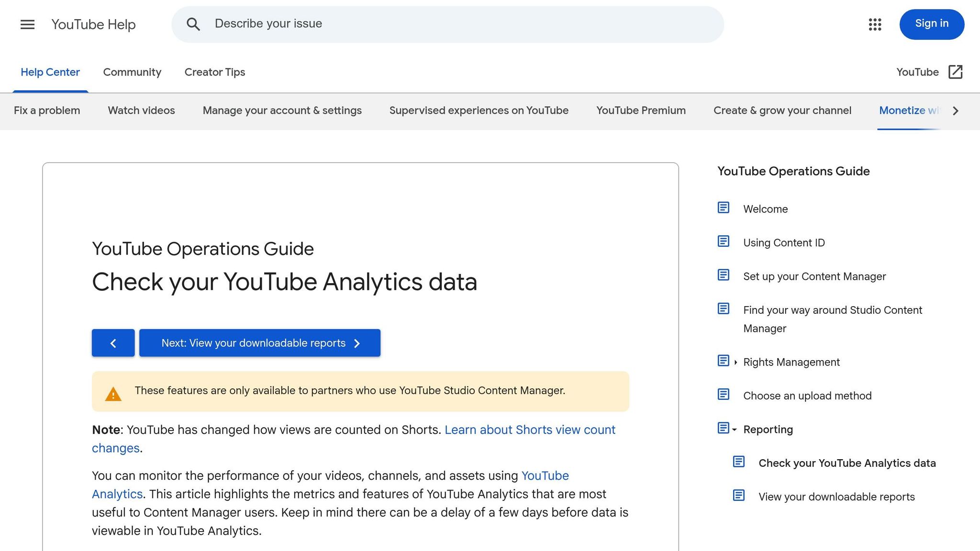Open Manage your account & settings category
Viewport: 980px width, 551px height.
pyautogui.click(x=282, y=110)
